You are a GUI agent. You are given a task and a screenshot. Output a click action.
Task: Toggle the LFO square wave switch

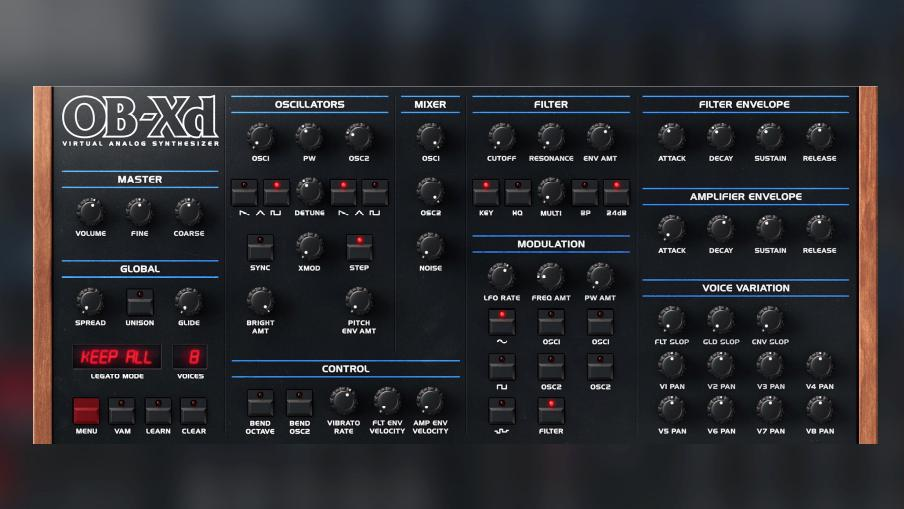click(502, 367)
